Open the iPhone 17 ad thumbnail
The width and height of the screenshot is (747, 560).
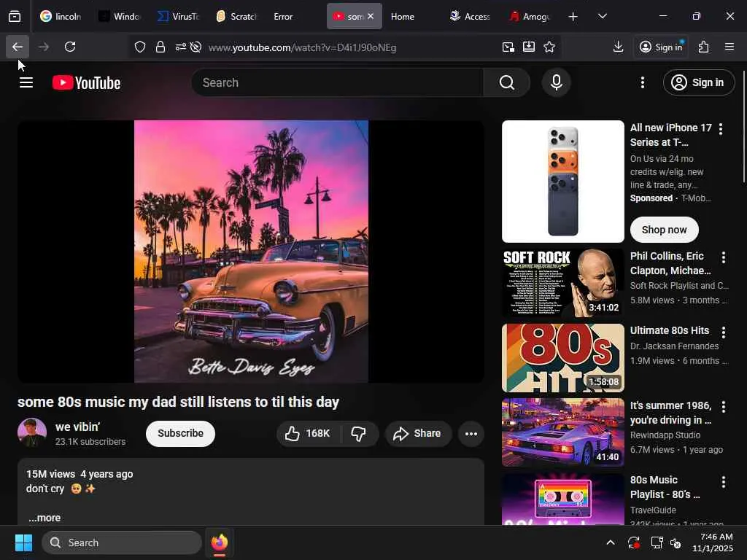coord(562,182)
